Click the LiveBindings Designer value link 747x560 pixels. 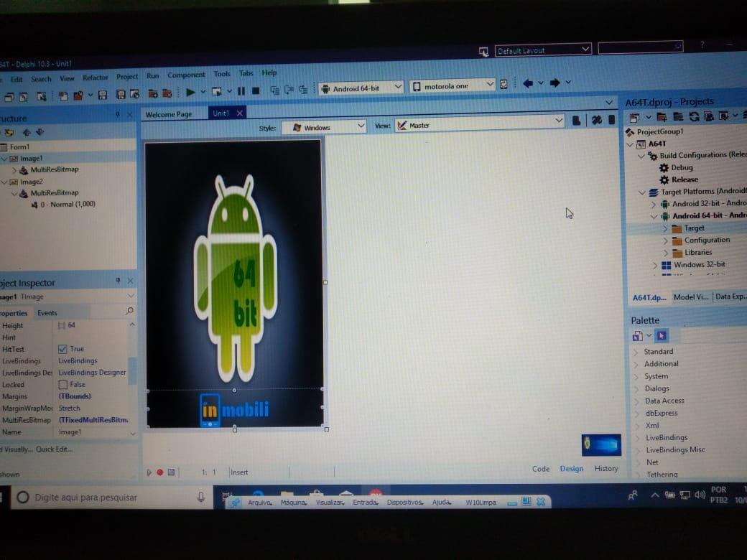click(93, 373)
